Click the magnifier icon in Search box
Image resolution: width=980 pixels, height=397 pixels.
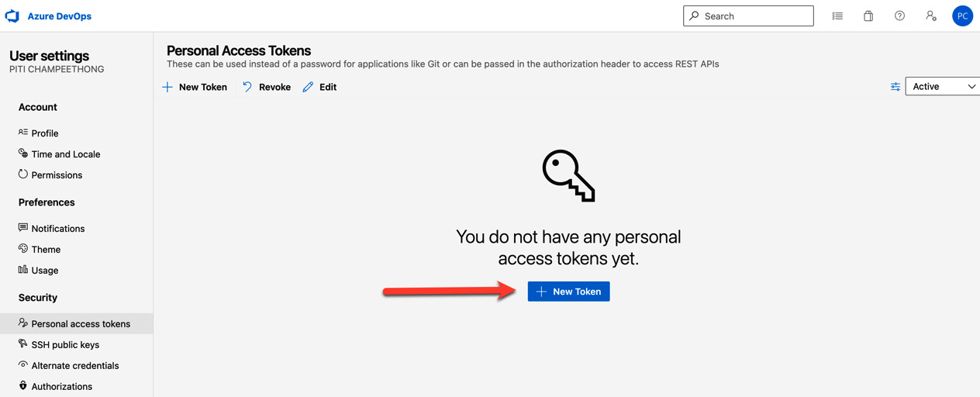[x=695, y=16]
